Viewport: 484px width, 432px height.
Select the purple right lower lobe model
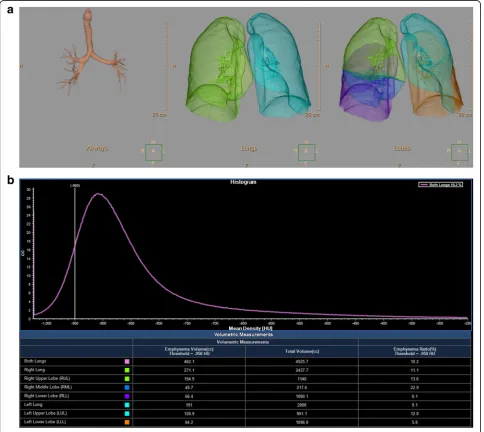coord(365,102)
